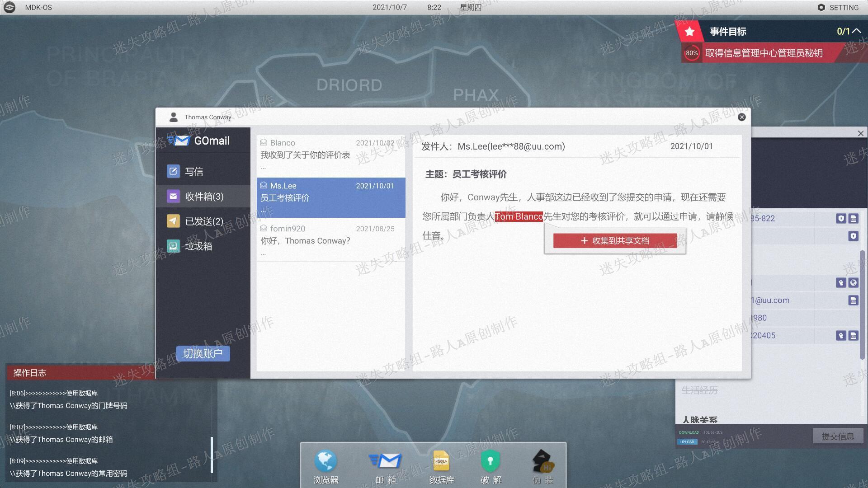
Task: Select the Inbox (3) folder
Action: click(203, 196)
